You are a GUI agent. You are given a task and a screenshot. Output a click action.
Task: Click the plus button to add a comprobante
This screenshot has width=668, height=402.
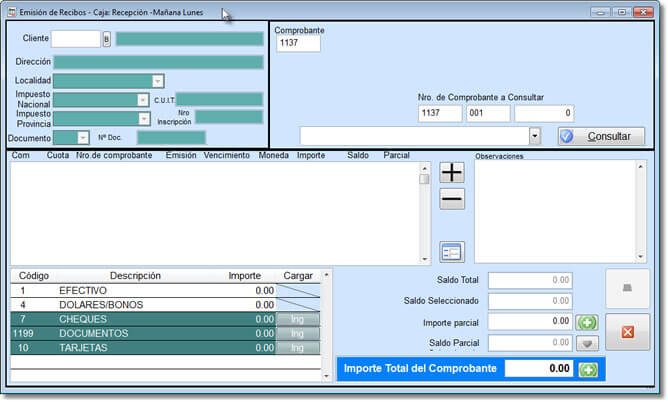tap(452, 172)
